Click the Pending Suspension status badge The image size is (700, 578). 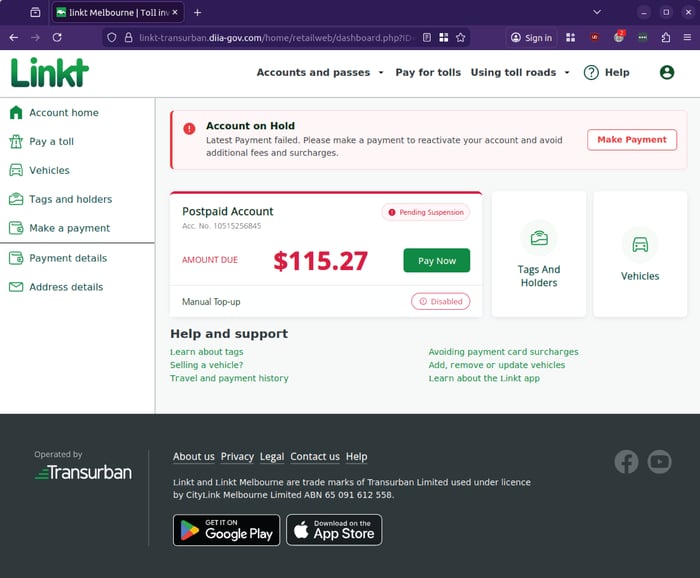pos(425,212)
